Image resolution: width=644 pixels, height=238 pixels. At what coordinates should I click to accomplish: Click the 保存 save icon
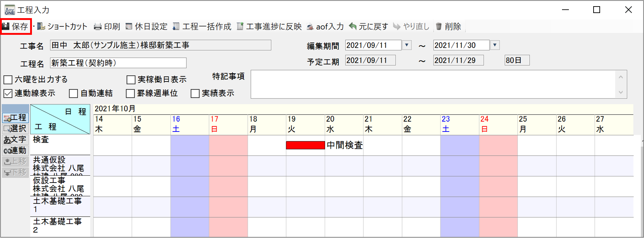coord(6,26)
